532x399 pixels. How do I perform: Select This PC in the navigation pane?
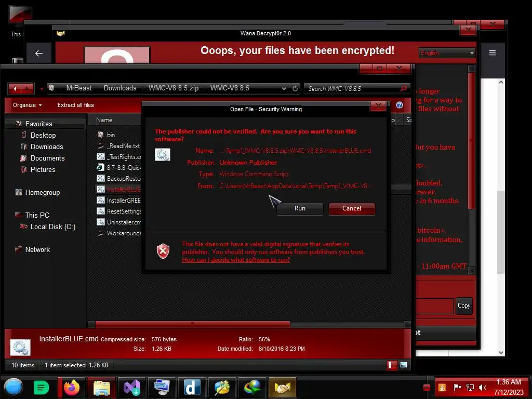[37, 215]
